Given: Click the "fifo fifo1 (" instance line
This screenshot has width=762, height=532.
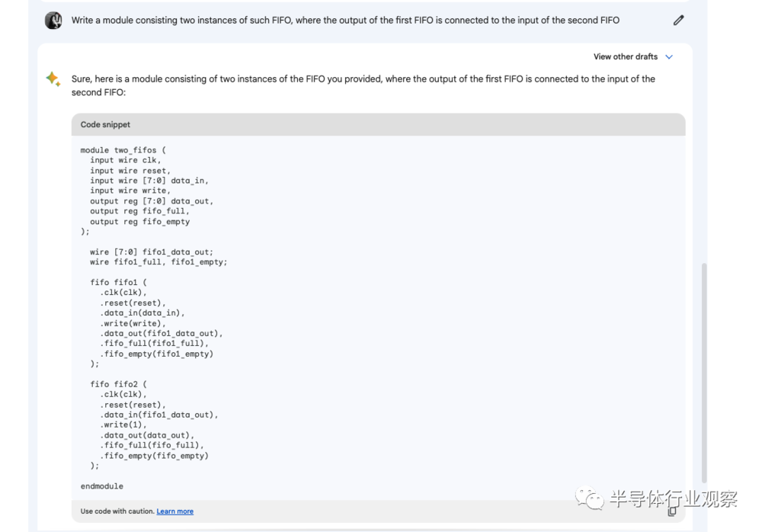Looking at the screenshot, I should tap(118, 283).
